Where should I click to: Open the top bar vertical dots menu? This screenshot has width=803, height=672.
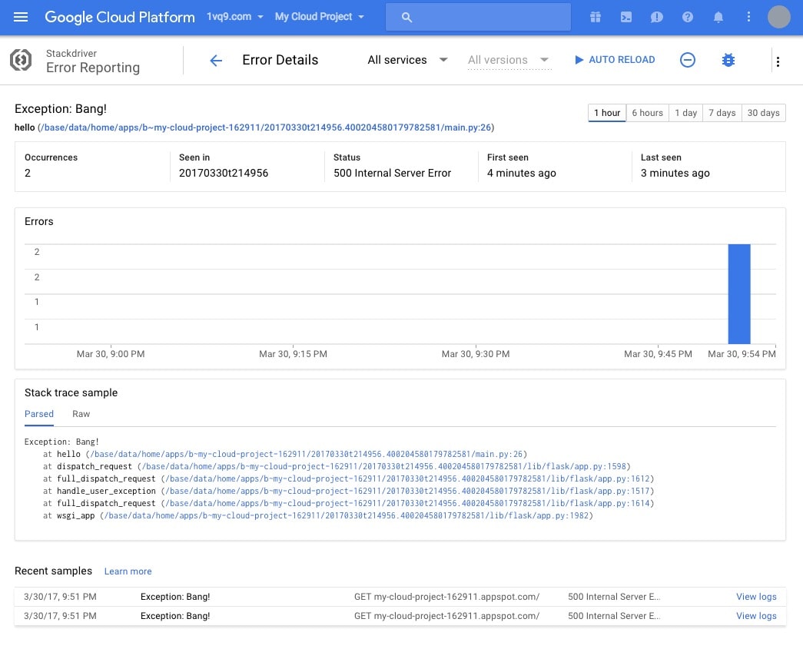(748, 17)
